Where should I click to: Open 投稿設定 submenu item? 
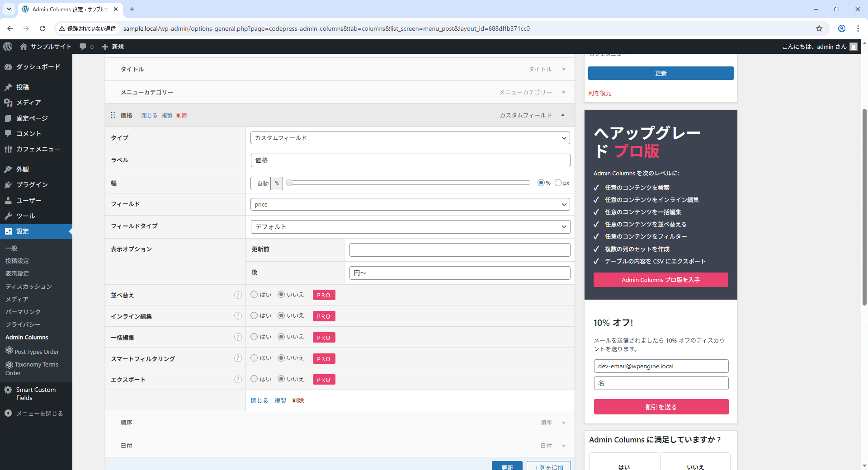[17, 261]
